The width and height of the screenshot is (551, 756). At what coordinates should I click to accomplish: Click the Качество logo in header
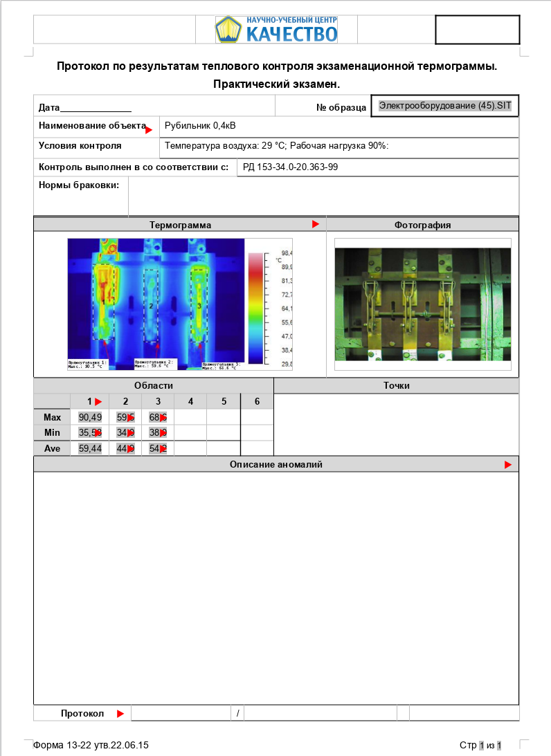275,30
